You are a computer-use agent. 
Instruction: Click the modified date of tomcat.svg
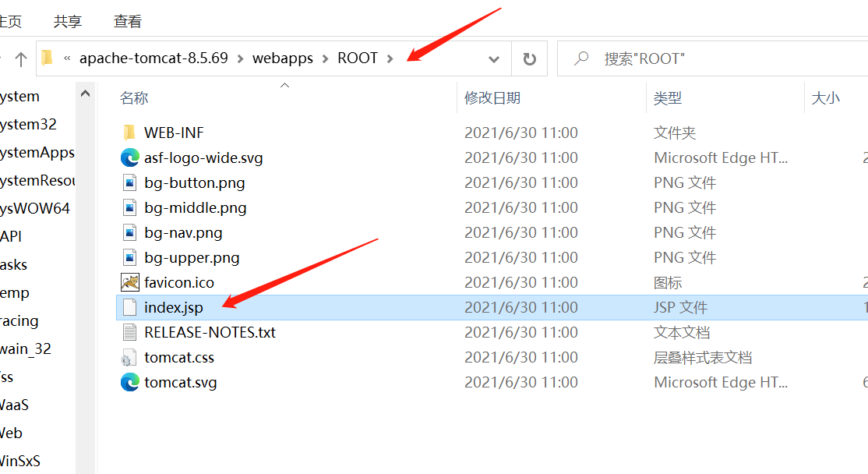pos(521,382)
